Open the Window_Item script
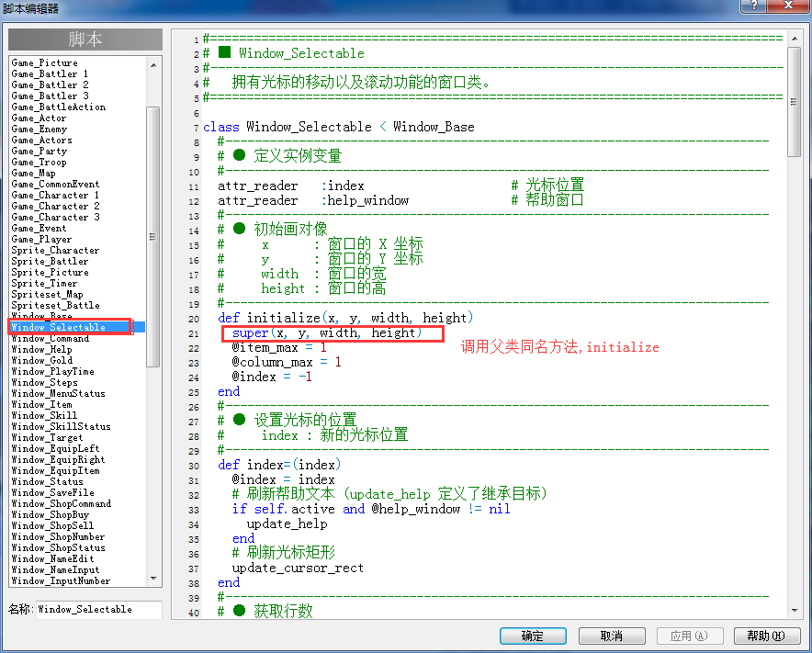The image size is (812, 653). point(41,404)
